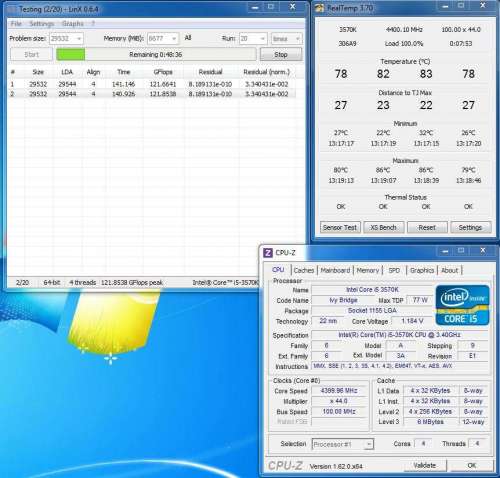Click the Multiplier x 44.0 field

(x=339, y=401)
